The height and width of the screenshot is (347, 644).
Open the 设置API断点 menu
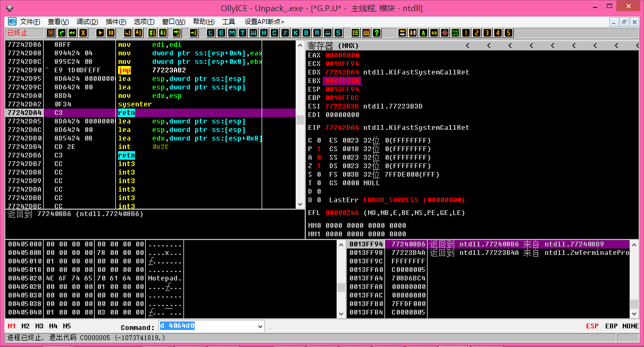click(x=264, y=22)
